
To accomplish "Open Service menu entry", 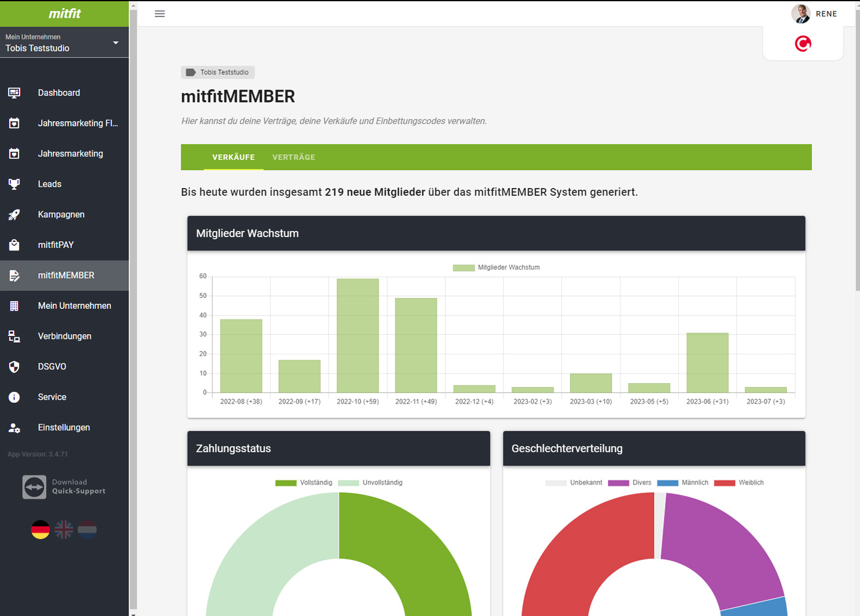I will point(64,397).
